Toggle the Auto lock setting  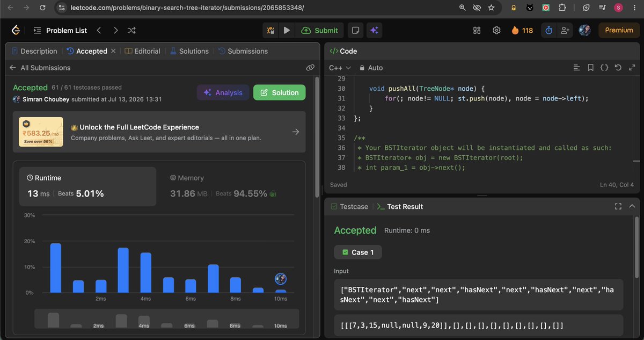[x=371, y=68]
